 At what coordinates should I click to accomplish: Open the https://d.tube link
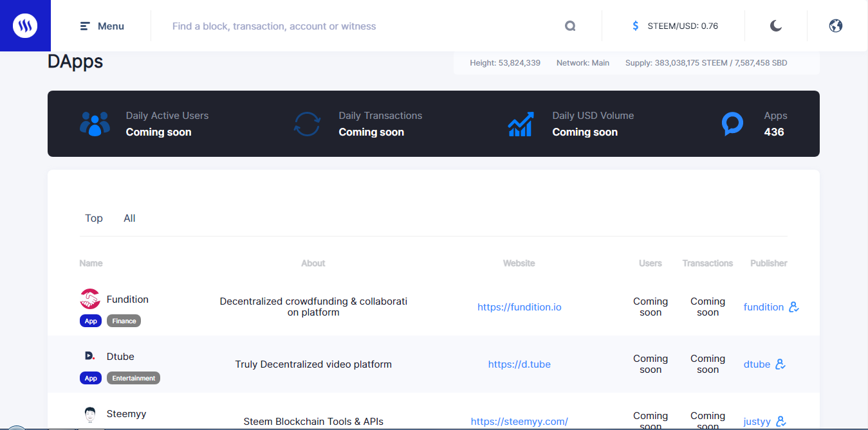click(519, 364)
